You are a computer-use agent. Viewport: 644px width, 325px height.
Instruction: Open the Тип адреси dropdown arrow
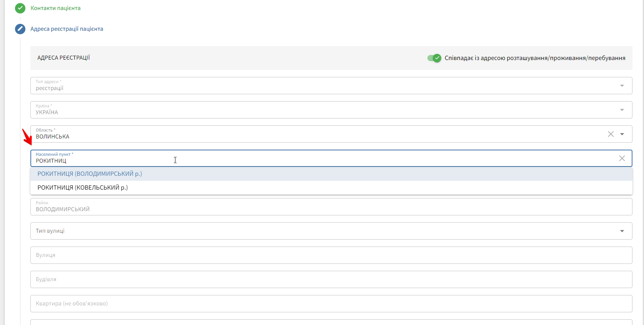click(622, 86)
